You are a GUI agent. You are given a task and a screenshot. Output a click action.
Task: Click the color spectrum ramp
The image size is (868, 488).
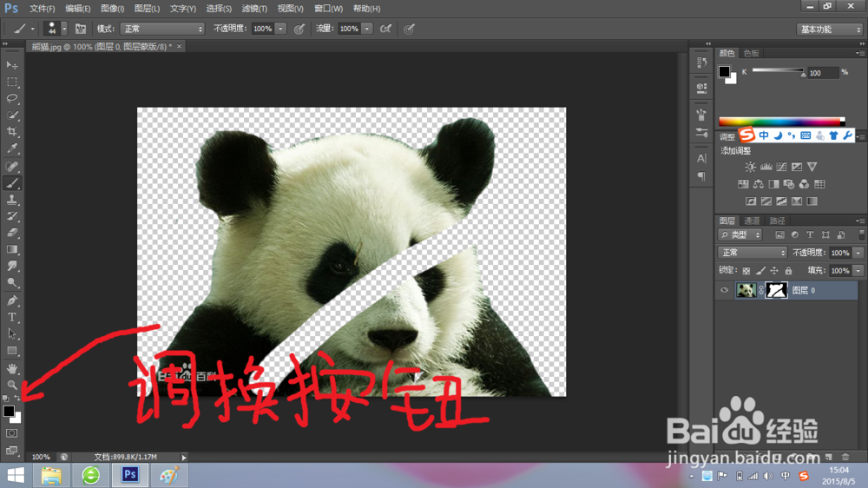point(782,122)
